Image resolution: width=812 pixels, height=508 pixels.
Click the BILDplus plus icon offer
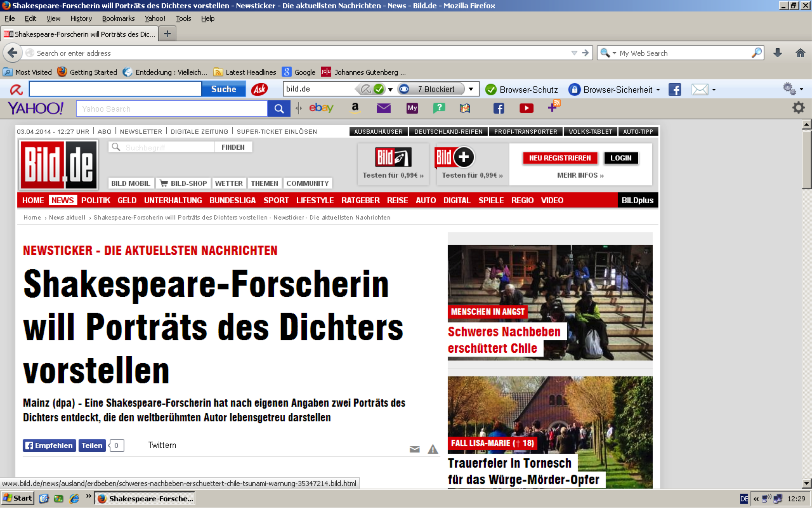pyautogui.click(x=455, y=157)
